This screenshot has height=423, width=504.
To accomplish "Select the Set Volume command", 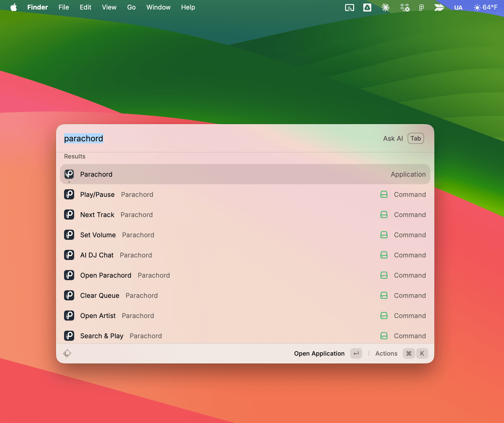I will 98,235.
